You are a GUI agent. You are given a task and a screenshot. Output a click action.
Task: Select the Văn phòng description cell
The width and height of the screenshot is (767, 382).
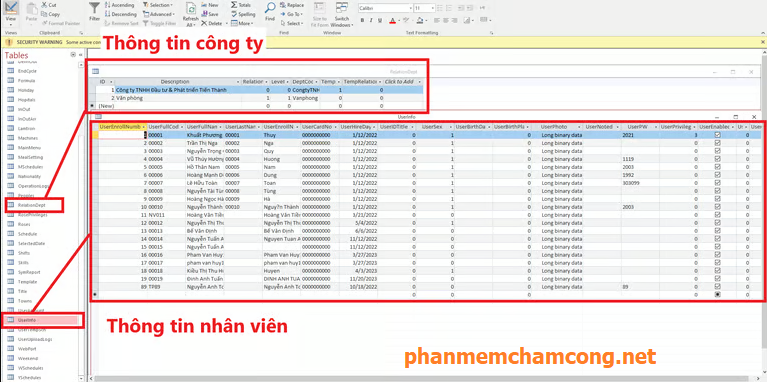click(178, 98)
